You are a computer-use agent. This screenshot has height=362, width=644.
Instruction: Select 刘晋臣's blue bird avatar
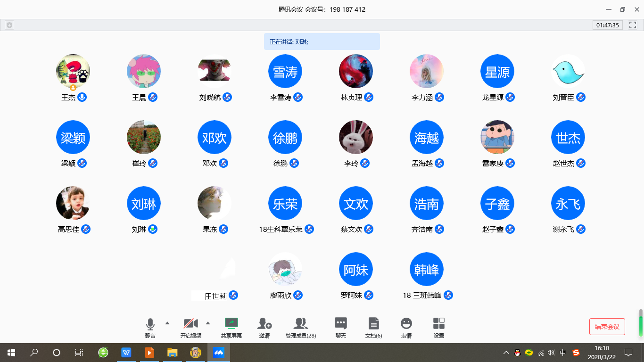point(568,71)
